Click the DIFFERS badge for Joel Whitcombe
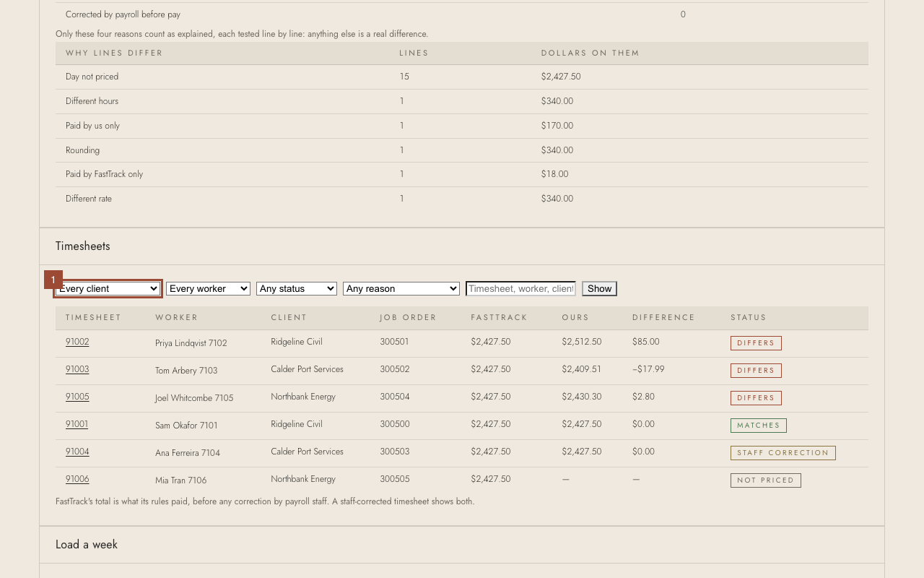924x578 pixels. tap(756, 398)
